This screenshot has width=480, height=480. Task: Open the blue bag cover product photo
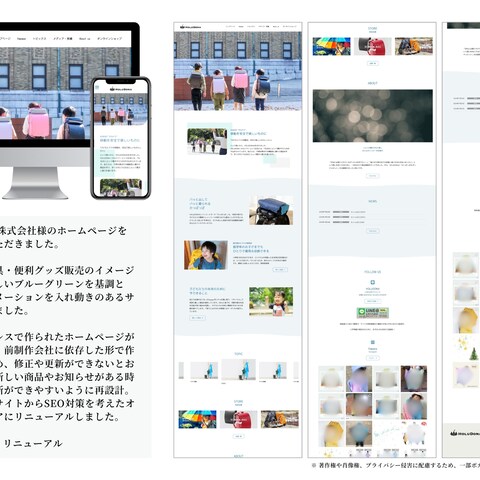tap(271, 211)
